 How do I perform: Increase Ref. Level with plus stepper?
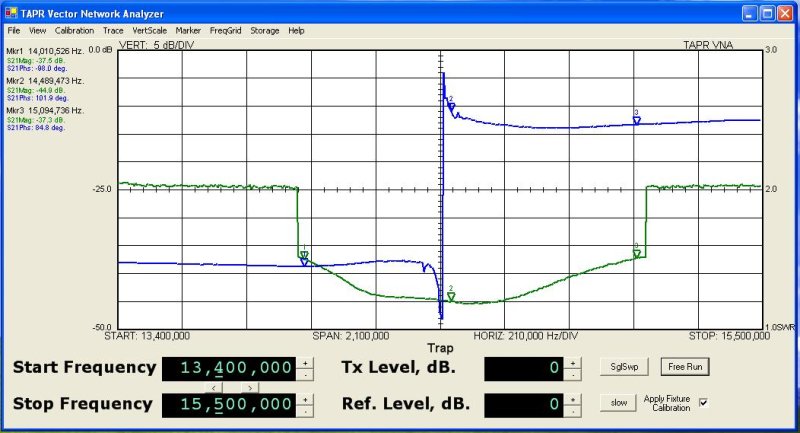572,399
